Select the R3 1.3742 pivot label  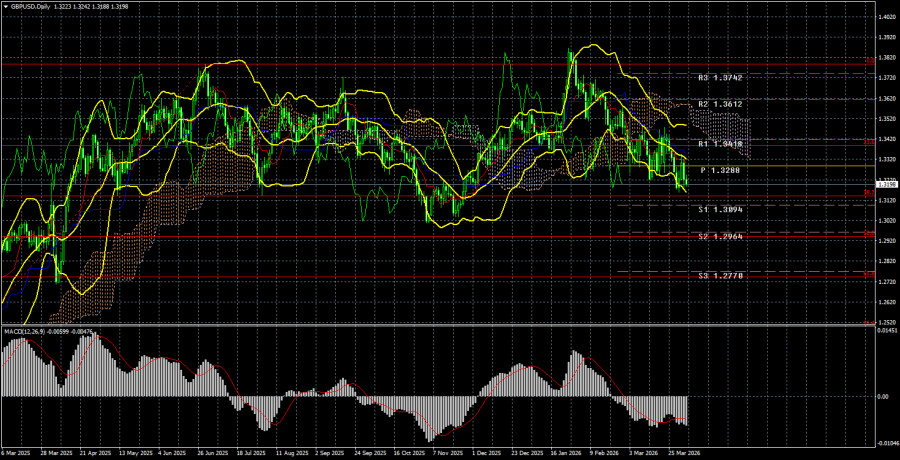coord(722,77)
